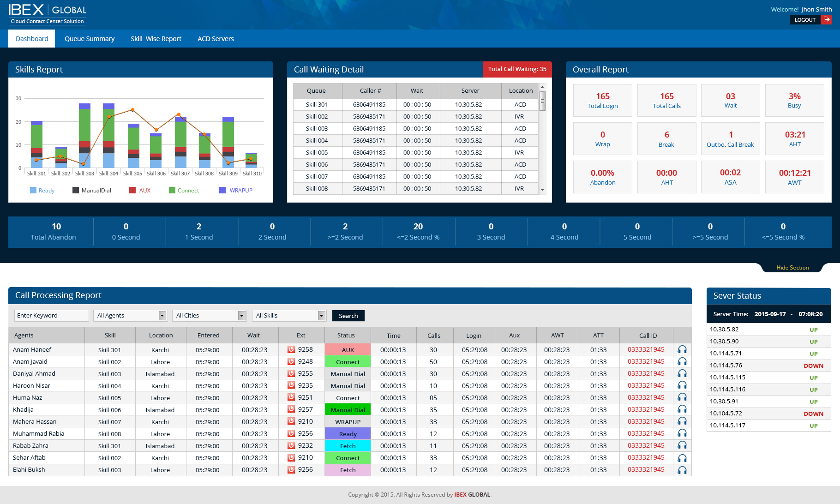840x504 pixels.
Task: Click the Connect green legend swatch
Action: (x=172, y=191)
